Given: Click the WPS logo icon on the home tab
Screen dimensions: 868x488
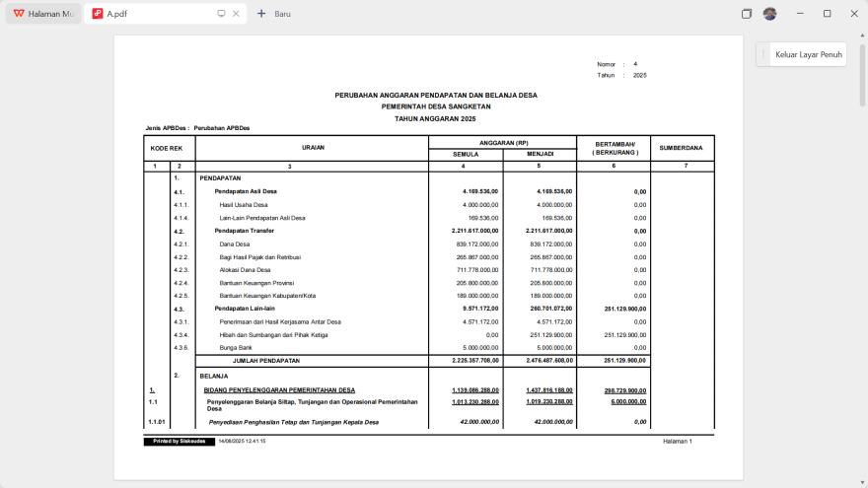Looking at the screenshot, I should (19, 13).
